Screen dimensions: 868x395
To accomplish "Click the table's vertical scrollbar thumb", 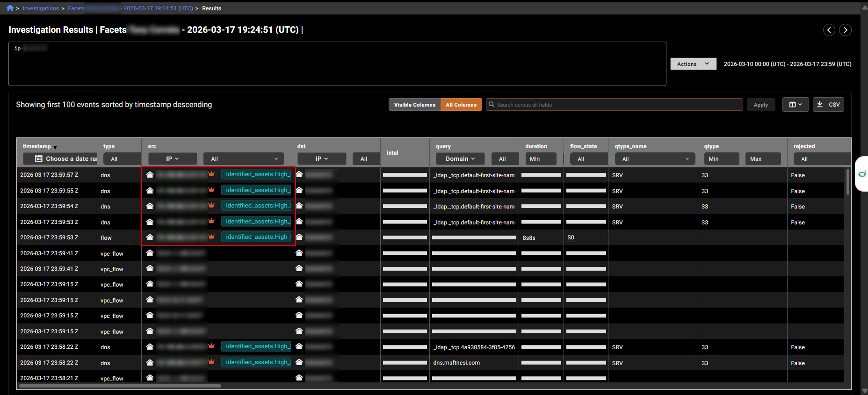I will pyautogui.click(x=847, y=182).
